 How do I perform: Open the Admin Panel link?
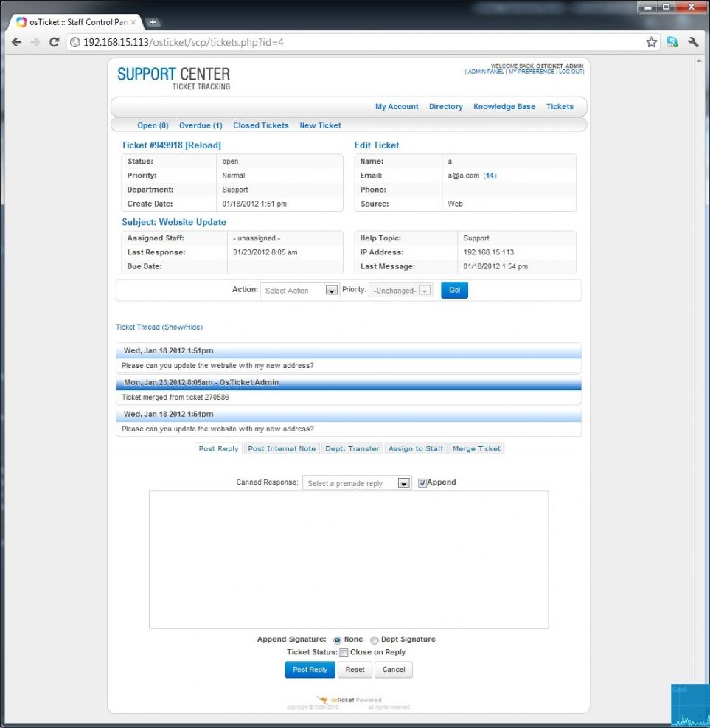[485, 72]
